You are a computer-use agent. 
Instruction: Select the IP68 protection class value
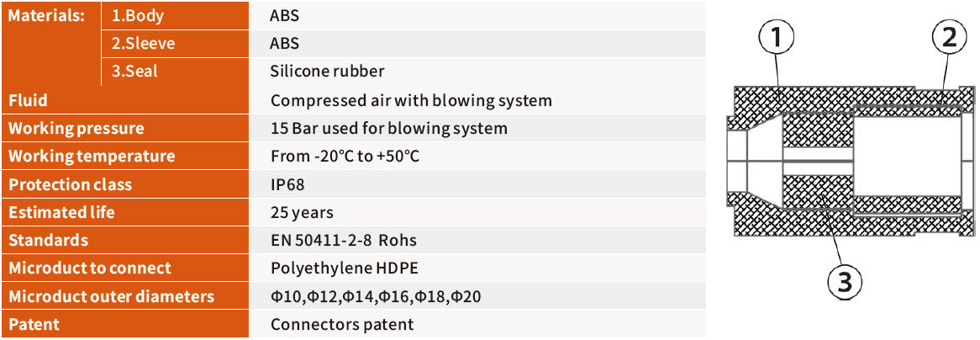pos(290,184)
